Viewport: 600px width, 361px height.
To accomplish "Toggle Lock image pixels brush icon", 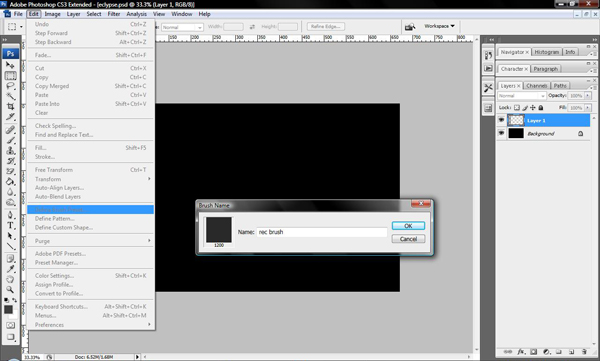I will tap(525, 108).
